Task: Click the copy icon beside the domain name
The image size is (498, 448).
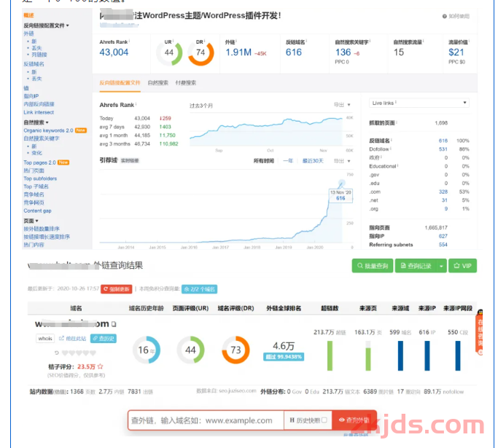Action: [x=114, y=324]
